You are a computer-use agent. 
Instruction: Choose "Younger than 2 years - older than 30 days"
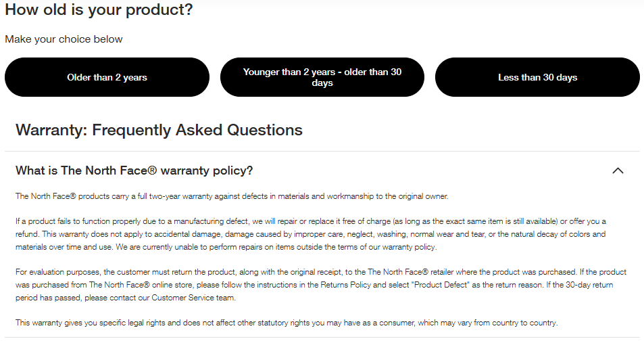pyautogui.click(x=322, y=77)
